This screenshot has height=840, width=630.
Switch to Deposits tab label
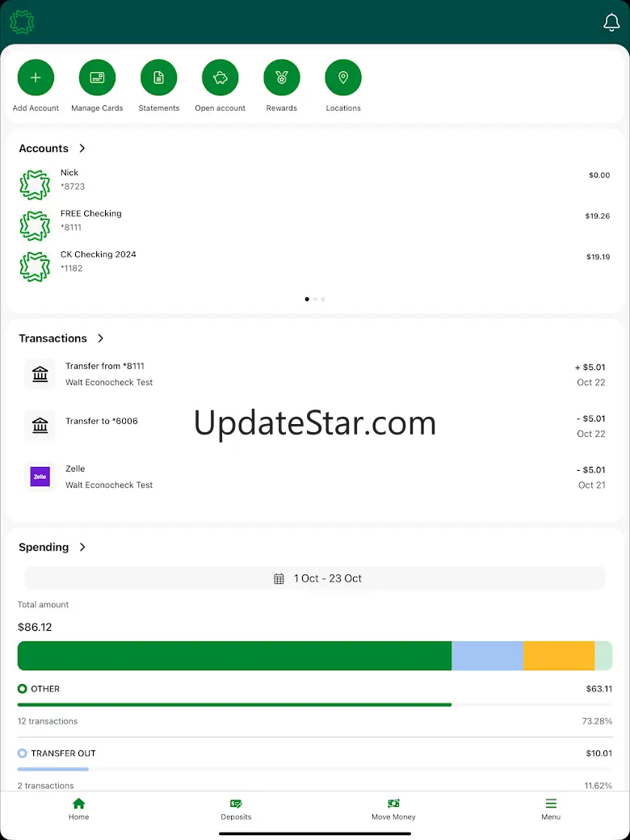pos(236,817)
